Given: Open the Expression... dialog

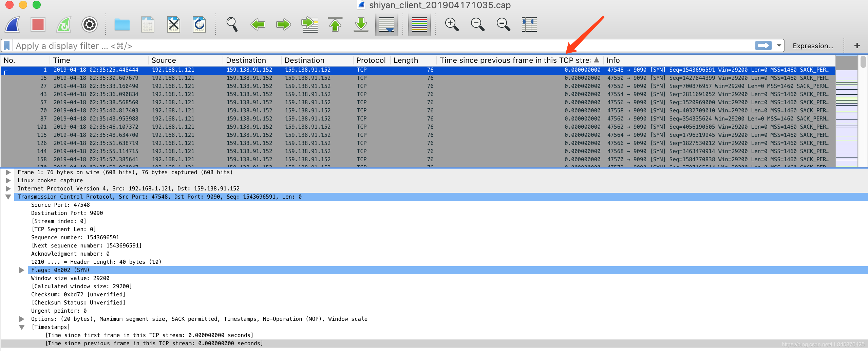Looking at the screenshot, I should pos(813,46).
